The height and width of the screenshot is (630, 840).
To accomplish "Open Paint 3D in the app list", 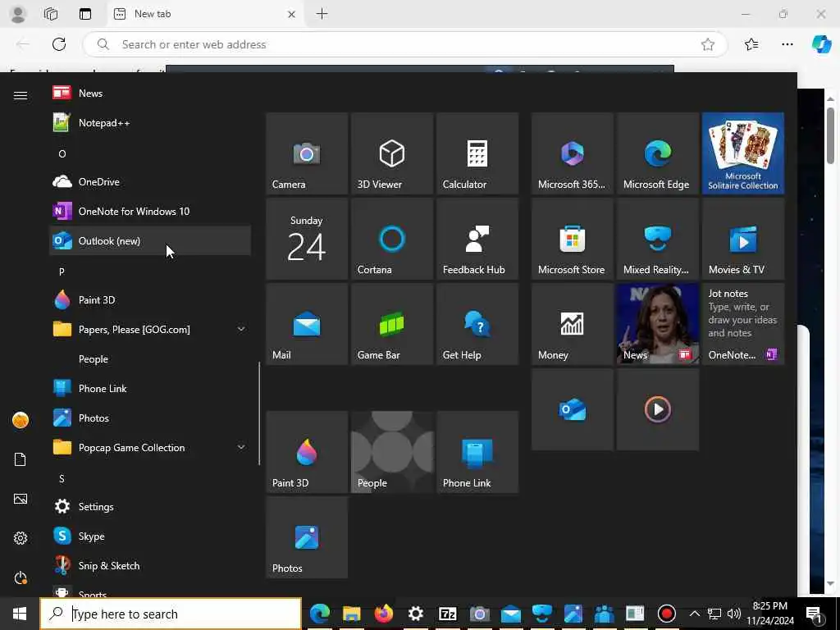I will tap(150, 299).
